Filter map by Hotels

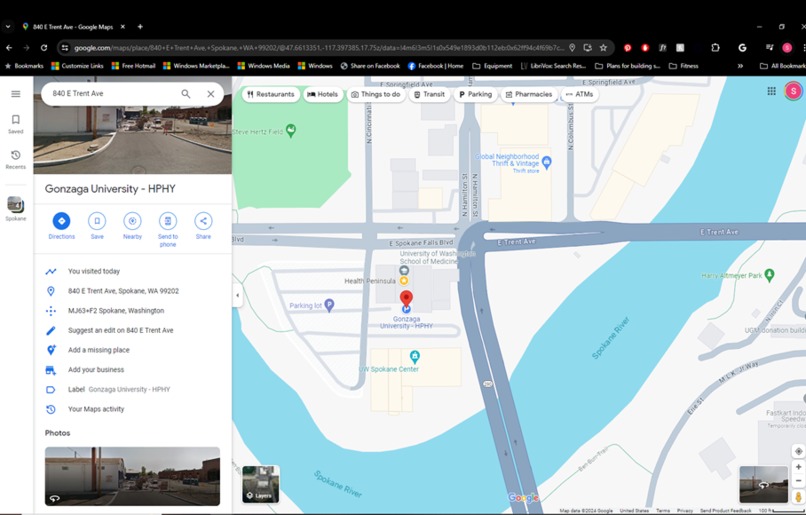tap(323, 95)
